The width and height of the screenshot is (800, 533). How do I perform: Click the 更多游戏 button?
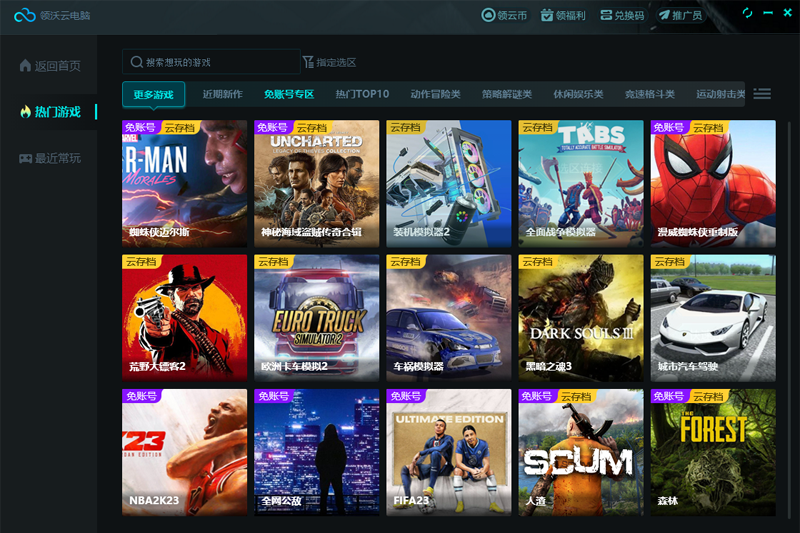click(x=154, y=95)
